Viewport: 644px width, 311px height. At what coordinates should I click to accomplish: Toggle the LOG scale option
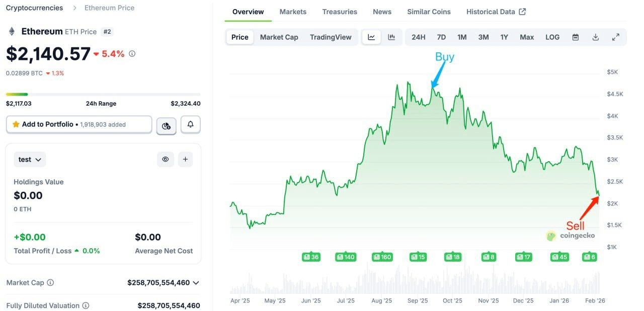coord(552,37)
